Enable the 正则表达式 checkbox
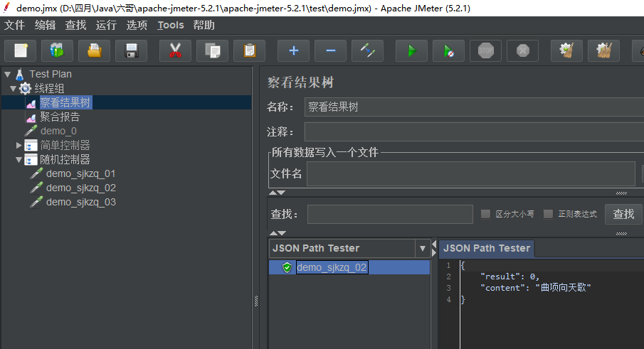 coord(548,214)
